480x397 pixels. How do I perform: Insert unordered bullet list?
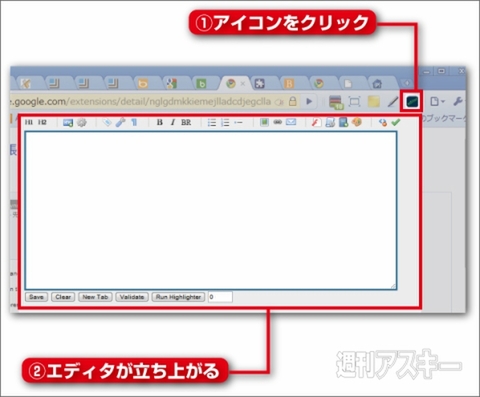[212, 123]
